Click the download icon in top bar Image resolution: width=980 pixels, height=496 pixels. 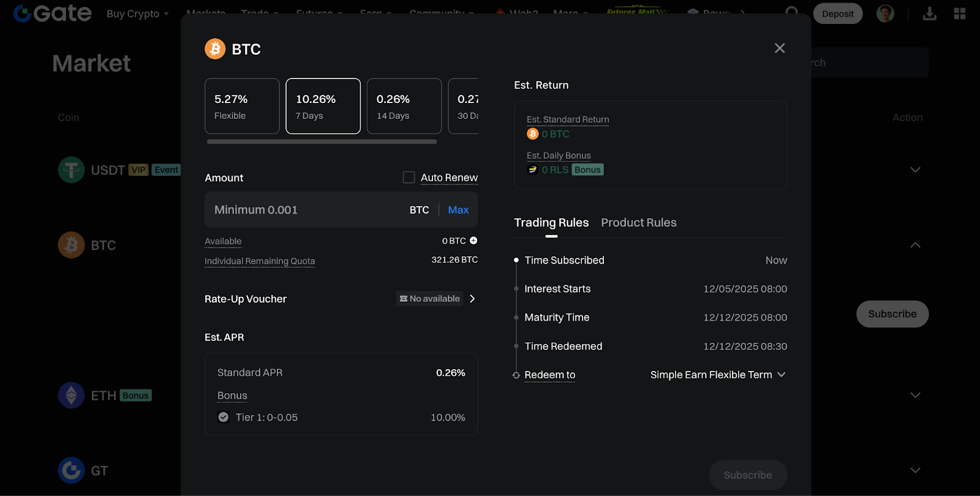click(929, 13)
